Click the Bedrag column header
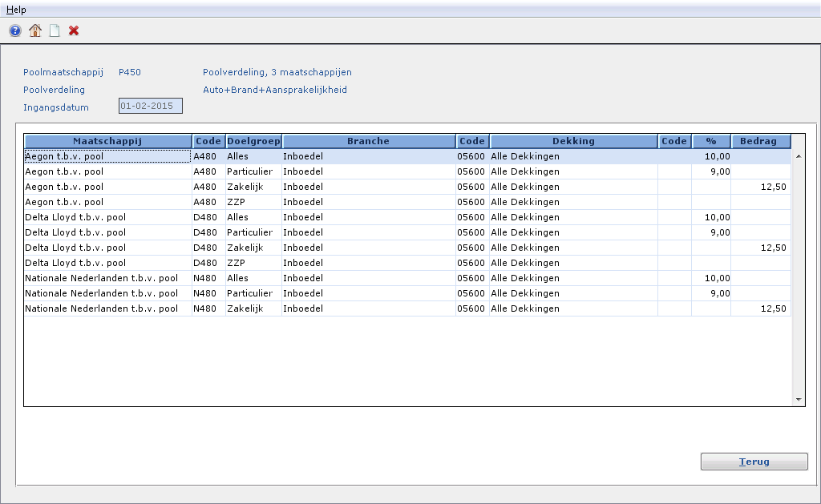The width and height of the screenshot is (821, 504). click(x=760, y=141)
